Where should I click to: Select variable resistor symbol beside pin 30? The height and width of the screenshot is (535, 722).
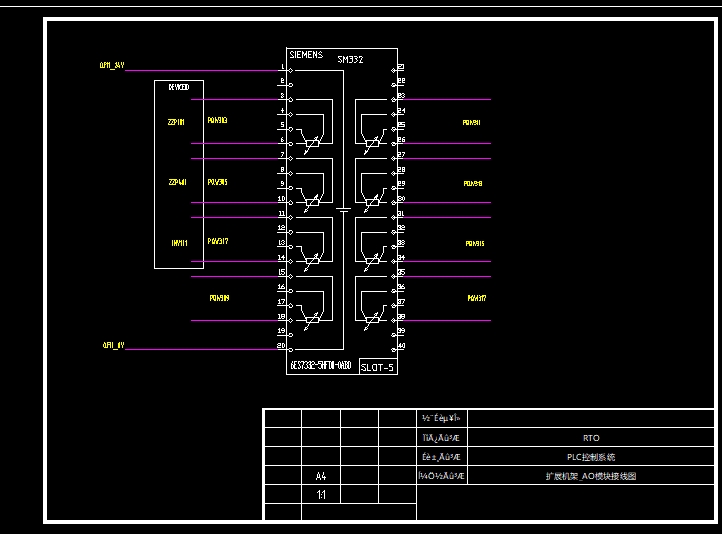point(372,203)
